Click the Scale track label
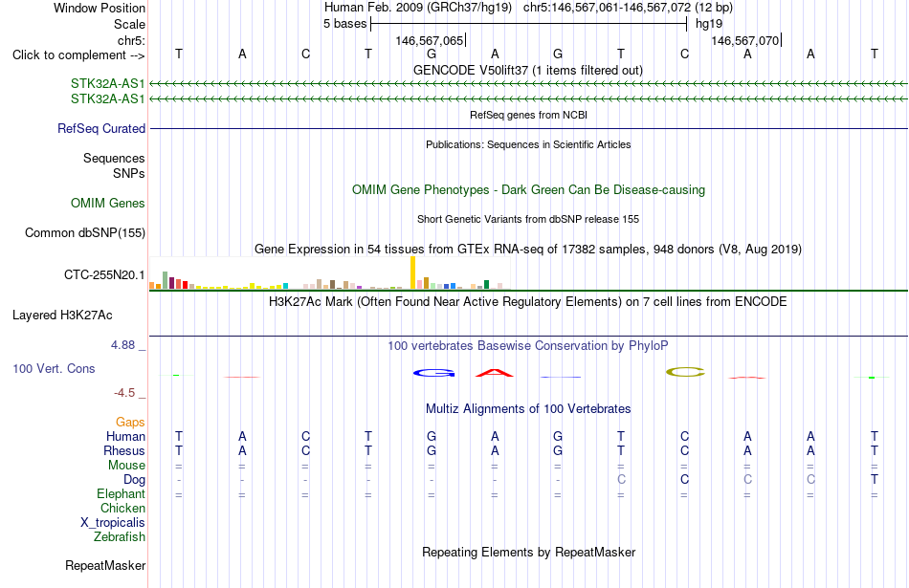This screenshot has height=588, width=909. (x=129, y=24)
